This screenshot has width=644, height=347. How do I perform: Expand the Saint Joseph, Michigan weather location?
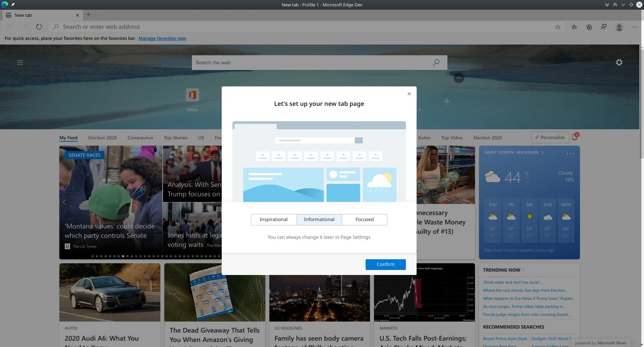pos(542,152)
